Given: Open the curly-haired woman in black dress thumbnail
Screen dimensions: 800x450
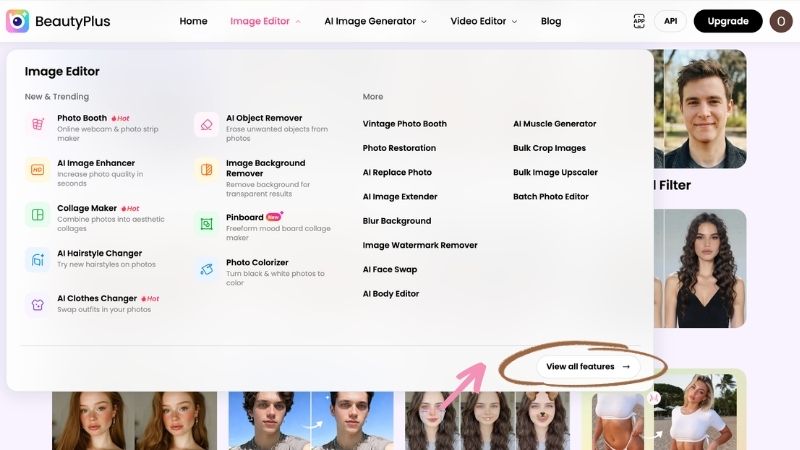Looking at the screenshot, I should click(x=700, y=268).
